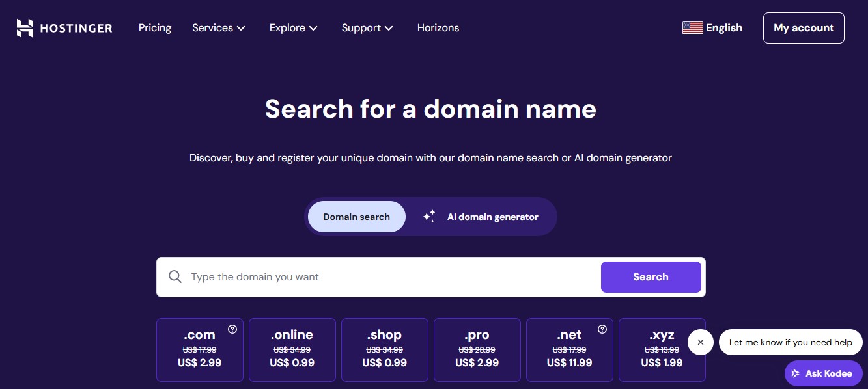
Task: Open the Ask Kodee chat assistant
Action: point(824,373)
